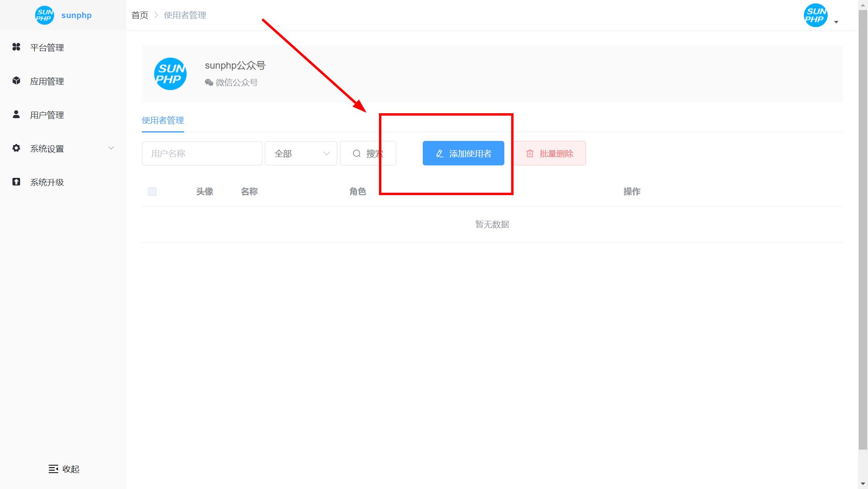Click the page vertical scrollbar thumb
This screenshot has width=868, height=489.
(863, 230)
